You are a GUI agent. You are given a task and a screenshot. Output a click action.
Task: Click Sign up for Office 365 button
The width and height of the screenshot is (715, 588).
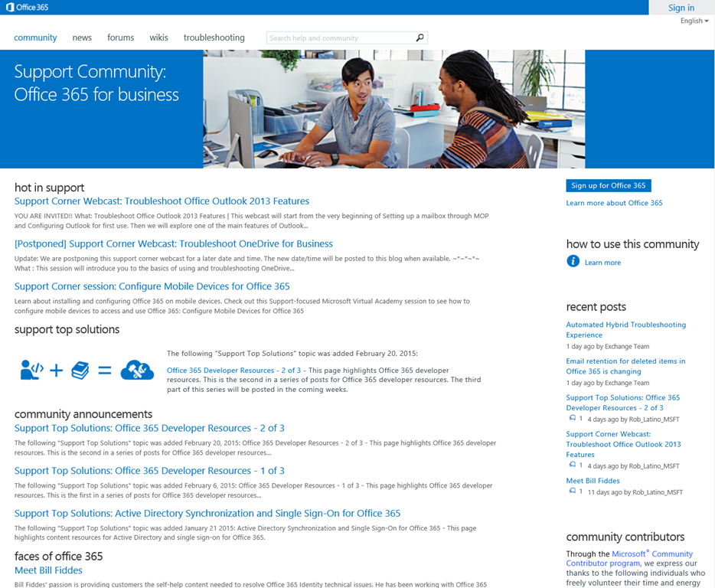tap(608, 185)
